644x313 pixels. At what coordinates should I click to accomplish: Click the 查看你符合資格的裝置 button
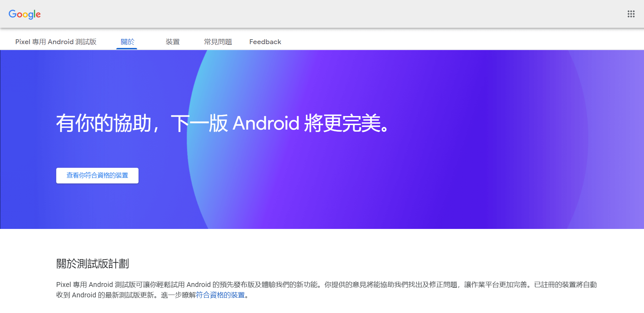pyautogui.click(x=97, y=175)
